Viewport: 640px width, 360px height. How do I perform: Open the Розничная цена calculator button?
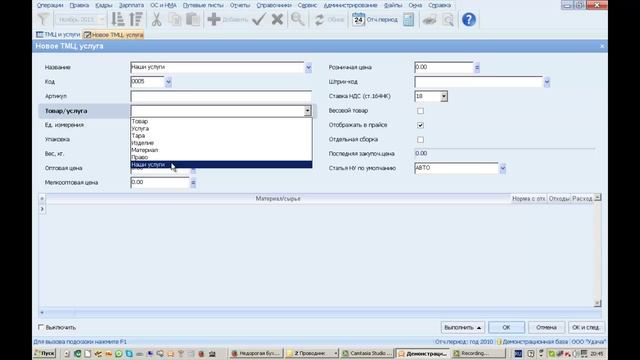click(x=477, y=68)
